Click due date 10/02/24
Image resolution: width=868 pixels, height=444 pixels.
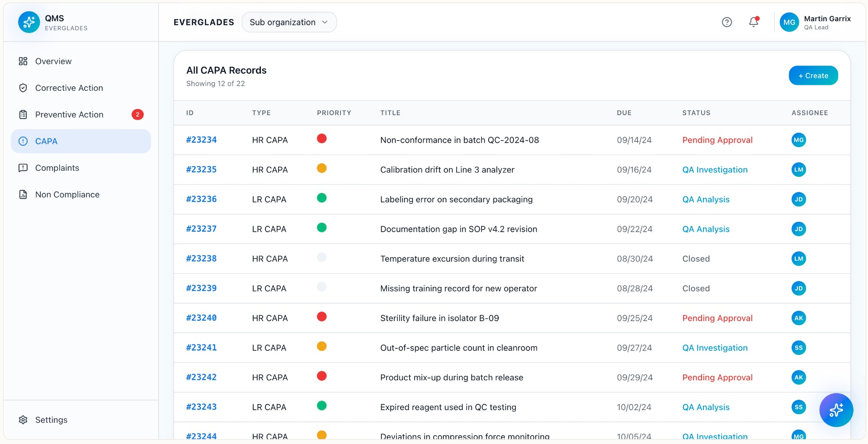click(634, 407)
